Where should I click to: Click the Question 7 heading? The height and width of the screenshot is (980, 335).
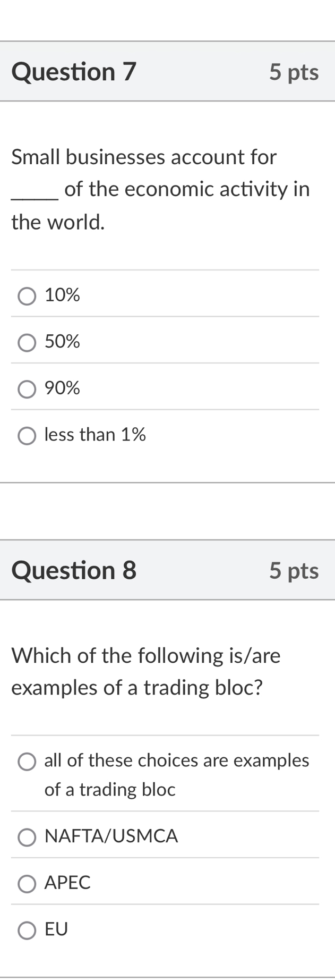tap(74, 72)
